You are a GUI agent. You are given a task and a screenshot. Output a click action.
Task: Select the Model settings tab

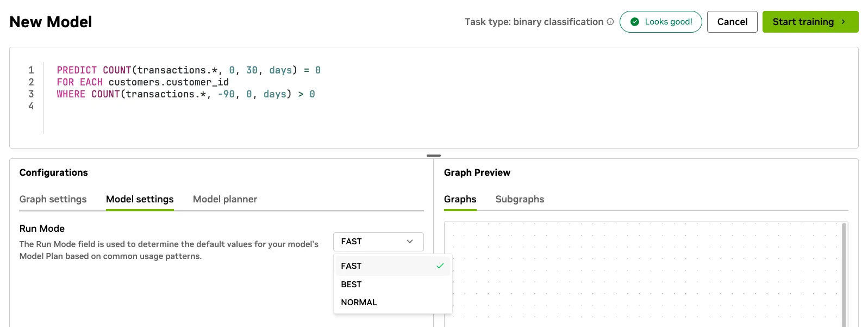[140, 199]
